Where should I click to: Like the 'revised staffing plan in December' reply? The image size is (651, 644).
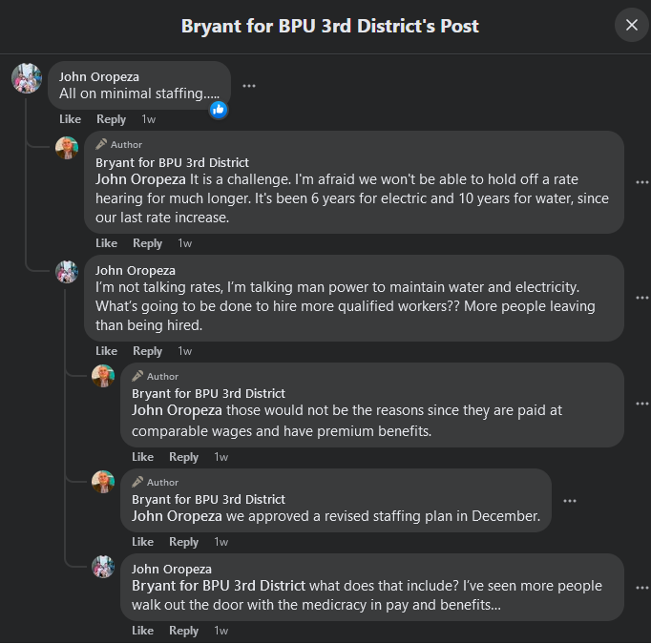tap(142, 542)
